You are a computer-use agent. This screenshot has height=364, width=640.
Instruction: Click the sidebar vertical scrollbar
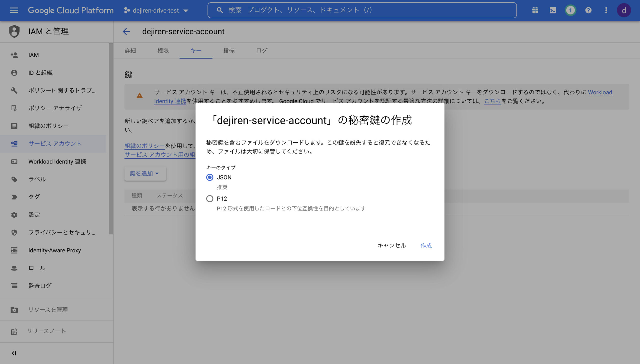pyautogui.click(x=111, y=139)
